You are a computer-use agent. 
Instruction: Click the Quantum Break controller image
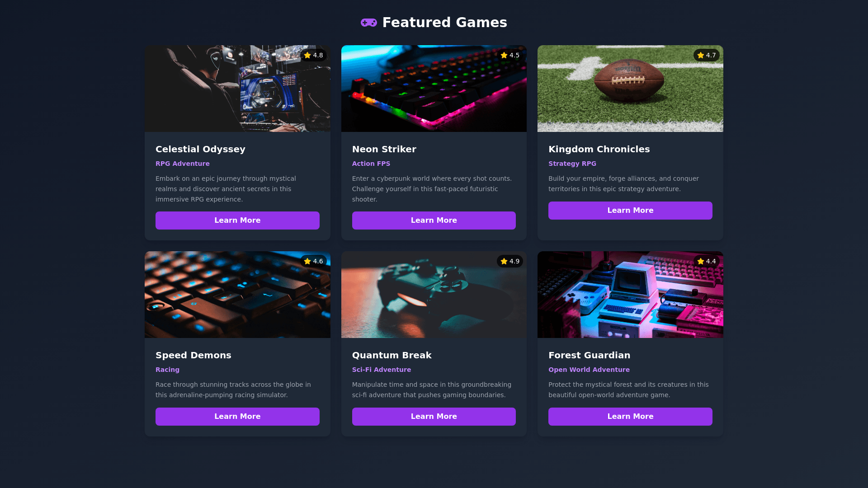point(434,295)
